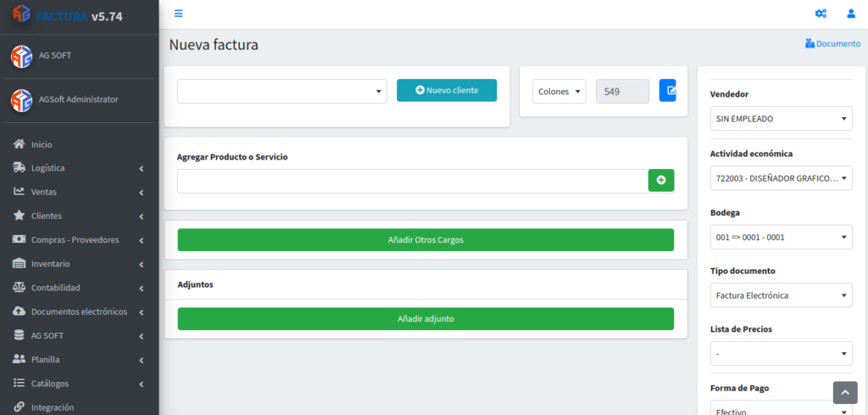Open the Tipo documento dropdown
Viewport: 868px width, 415px height.
(x=781, y=295)
